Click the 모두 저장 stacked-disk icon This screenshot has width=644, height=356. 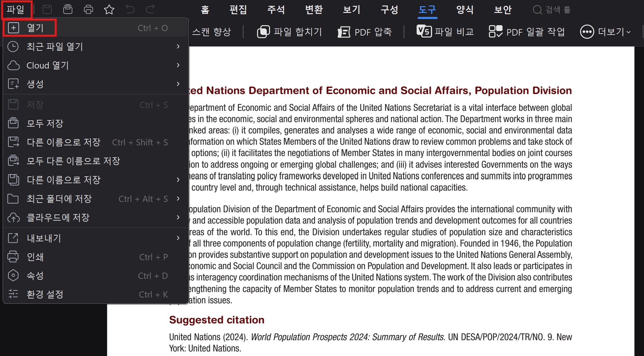click(x=13, y=123)
